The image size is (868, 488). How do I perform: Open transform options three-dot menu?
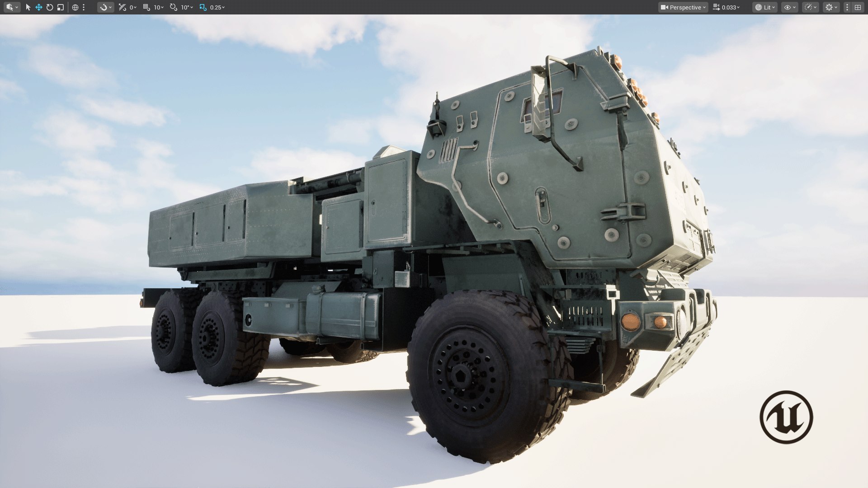(x=84, y=7)
